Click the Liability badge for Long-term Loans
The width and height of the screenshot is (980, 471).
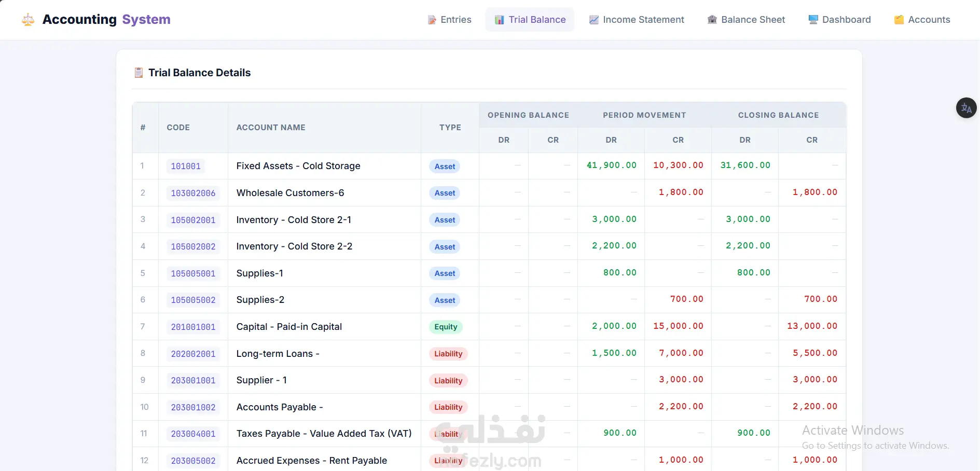[448, 354]
